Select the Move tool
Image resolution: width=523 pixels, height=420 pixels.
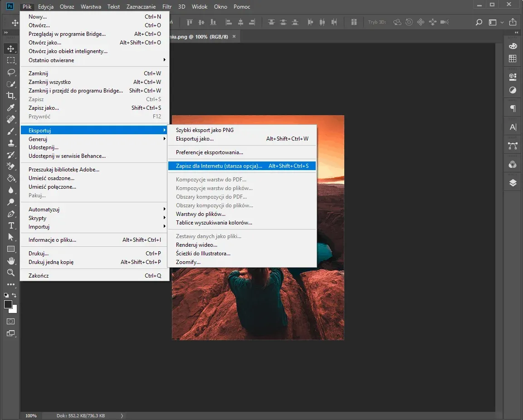pyautogui.click(x=10, y=49)
